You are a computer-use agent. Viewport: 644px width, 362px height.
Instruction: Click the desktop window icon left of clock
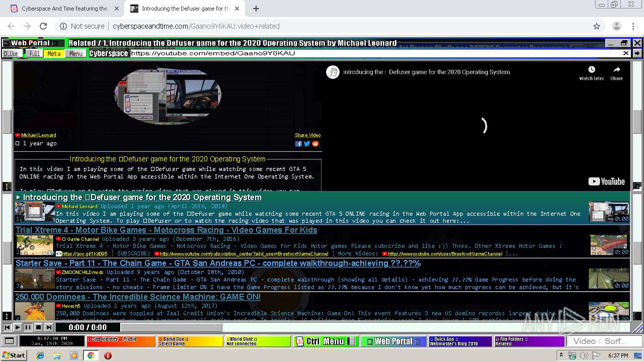click(x=9, y=341)
